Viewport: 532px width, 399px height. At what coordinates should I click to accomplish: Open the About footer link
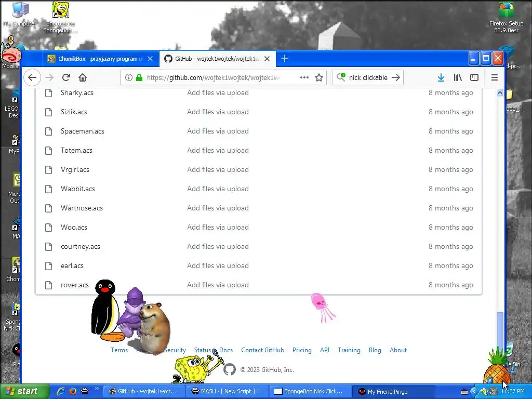coord(398,350)
